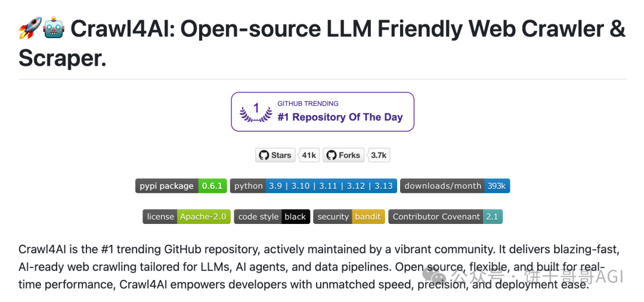Click the laurel wreath number one icon
The image size is (644, 302).
tap(256, 112)
